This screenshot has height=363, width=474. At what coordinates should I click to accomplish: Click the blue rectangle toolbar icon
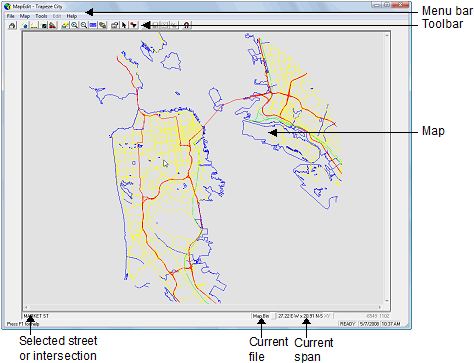click(93, 25)
